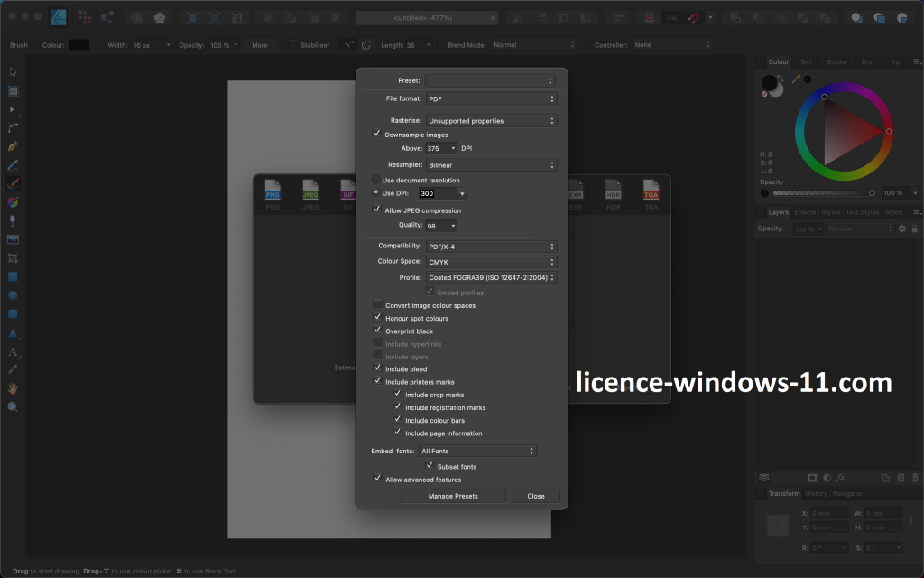924x578 pixels.
Task: Expand the Compatibility PDF/X-4 dropdown
Action: point(491,247)
